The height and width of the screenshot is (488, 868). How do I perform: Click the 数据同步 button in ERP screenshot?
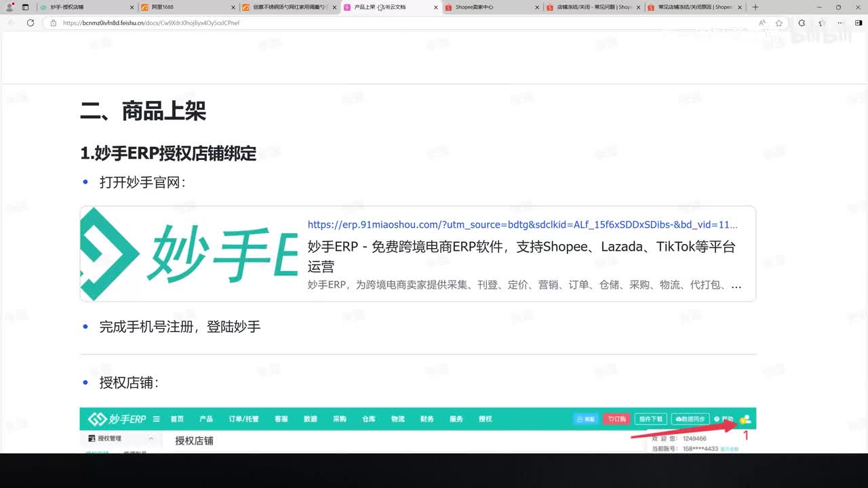[690, 419]
